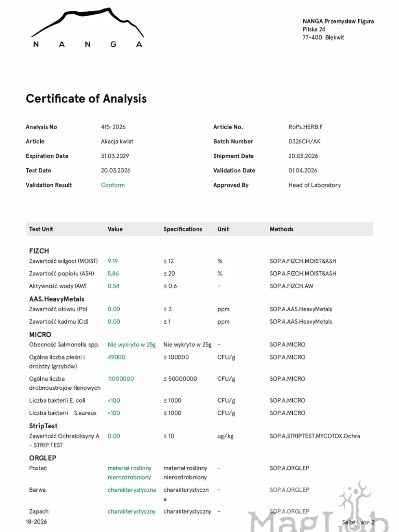Click batch number 0326CH/AK
The width and height of the screenshot is (399, 532).
[x=305, y=142]
